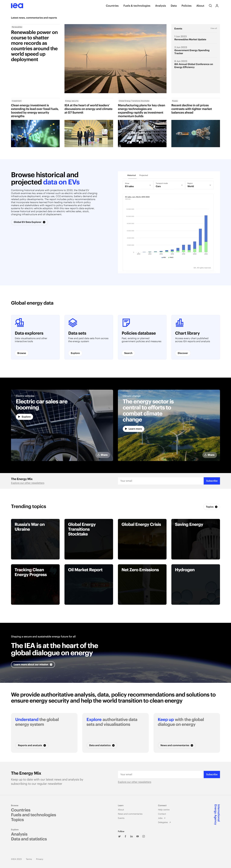This screenshot has height=868, width=231.
Task: Open the Saving Energy topic card
Action: click(196, 539)
